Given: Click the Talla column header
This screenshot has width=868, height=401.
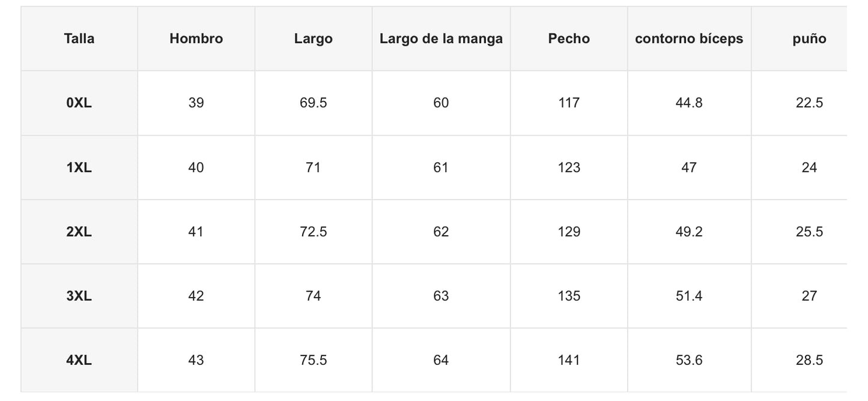Looking at the screenshot, I should click(x=79, y=39).
